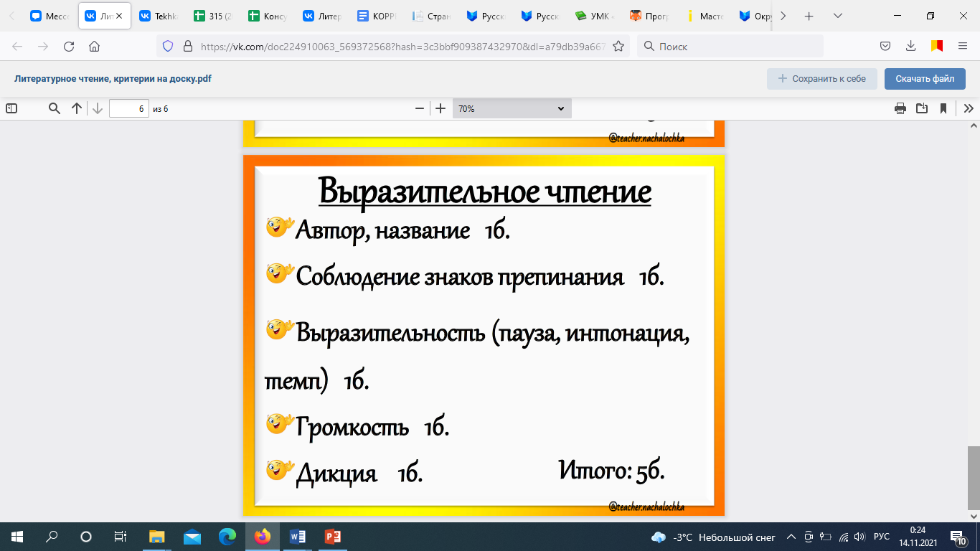The width and height of the screenshot is (980, 551).
Task: Open the Mail app from the taskbar
Action: [192, 537]
